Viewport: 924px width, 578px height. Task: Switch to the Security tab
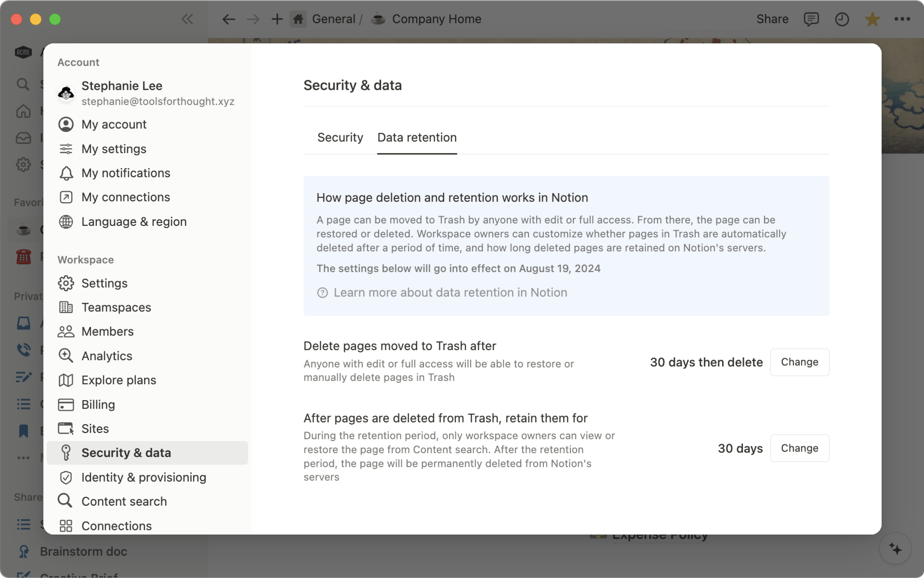[340, 138]
